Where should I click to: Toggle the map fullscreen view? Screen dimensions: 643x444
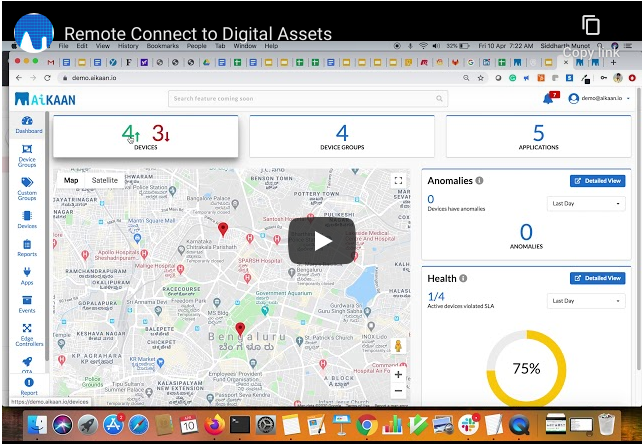click(398, 180)
